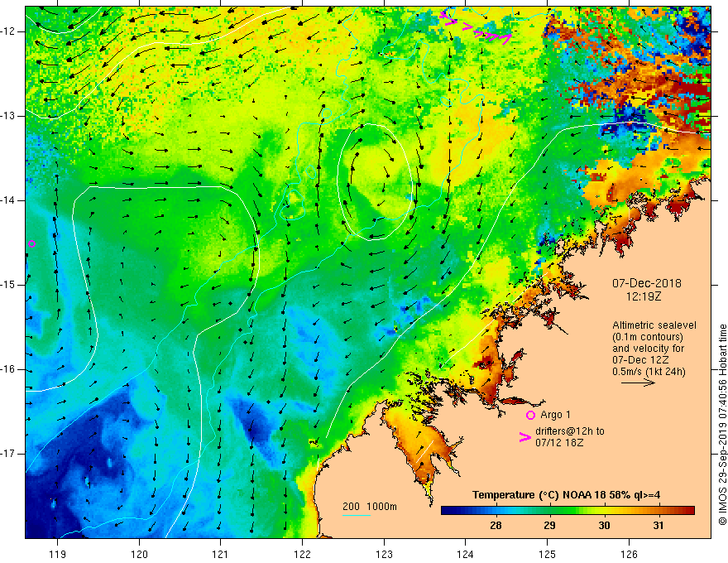Click the Altimetric sealevel label
This screenshot has width=728, height=563.
(654, 325)
